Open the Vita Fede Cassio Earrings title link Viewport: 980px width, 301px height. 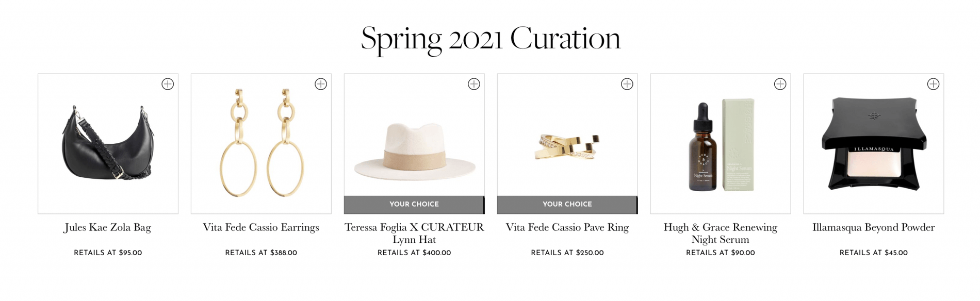click(261, 227)
